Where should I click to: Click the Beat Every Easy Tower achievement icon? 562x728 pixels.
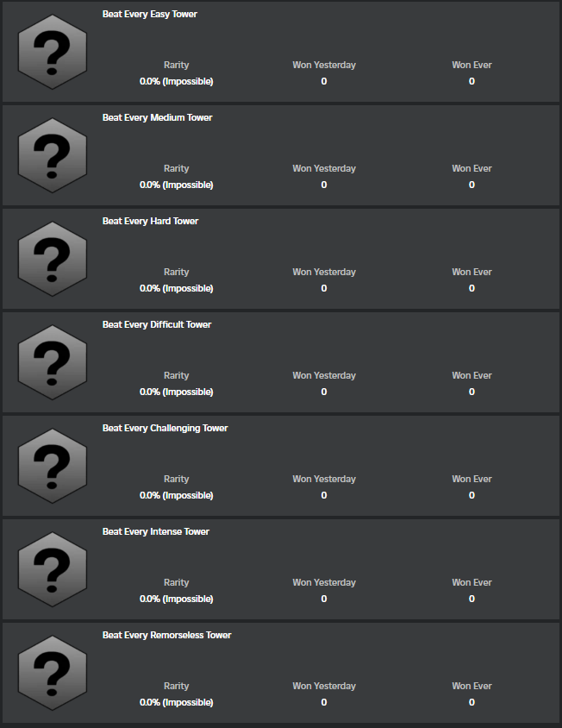52,50
